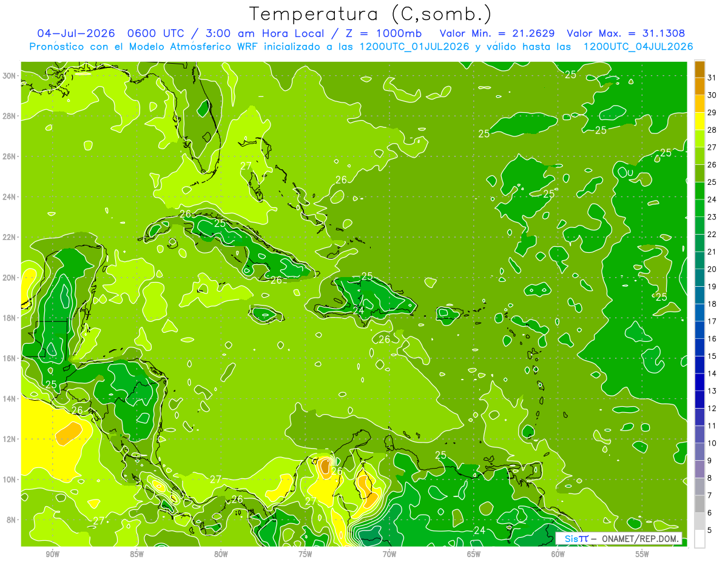Screen dimensions: 728x562
Task: Click the color scale label '11'
Action: tap(712, 426)
